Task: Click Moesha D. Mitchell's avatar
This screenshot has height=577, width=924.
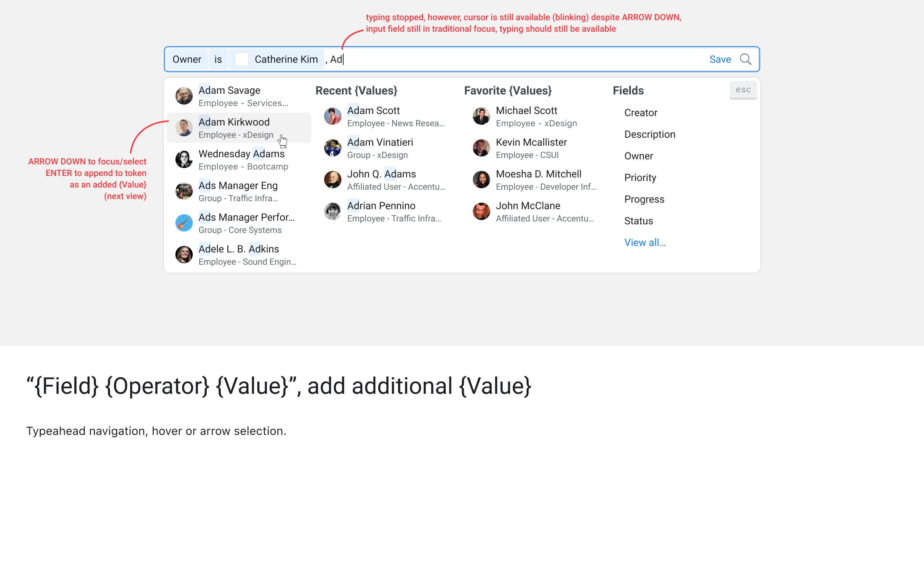Action: pyautogui.click(x=481, y=179)
